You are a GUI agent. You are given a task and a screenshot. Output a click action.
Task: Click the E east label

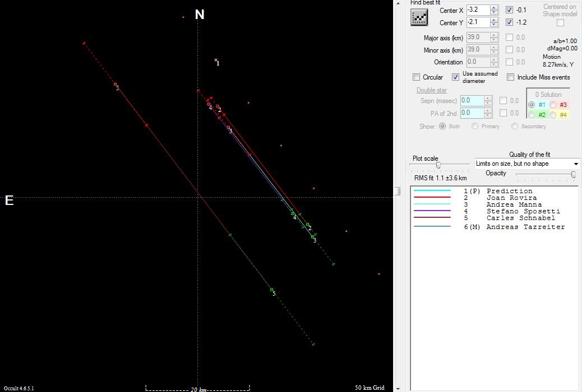(10, 200)
